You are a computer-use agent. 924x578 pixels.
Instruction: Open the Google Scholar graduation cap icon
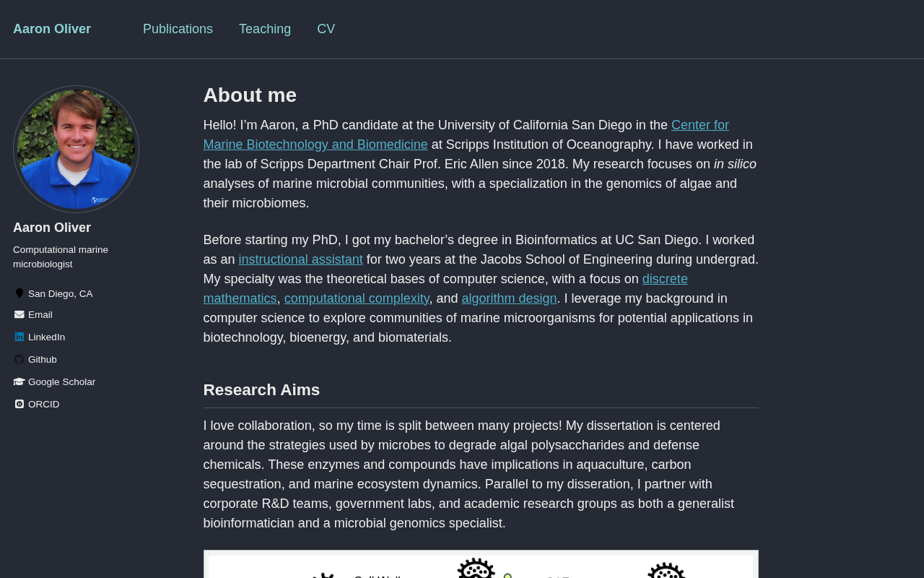tap(19, 381)
